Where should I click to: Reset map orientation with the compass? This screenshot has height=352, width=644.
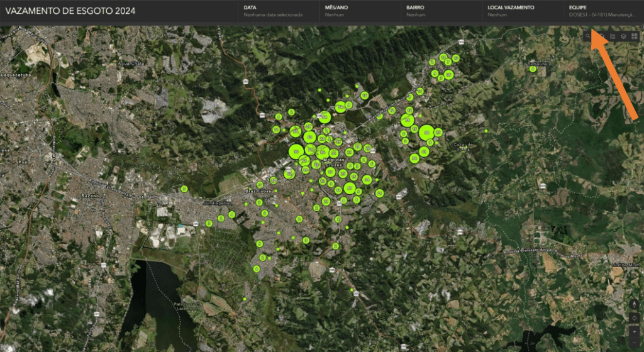[634, 305]
